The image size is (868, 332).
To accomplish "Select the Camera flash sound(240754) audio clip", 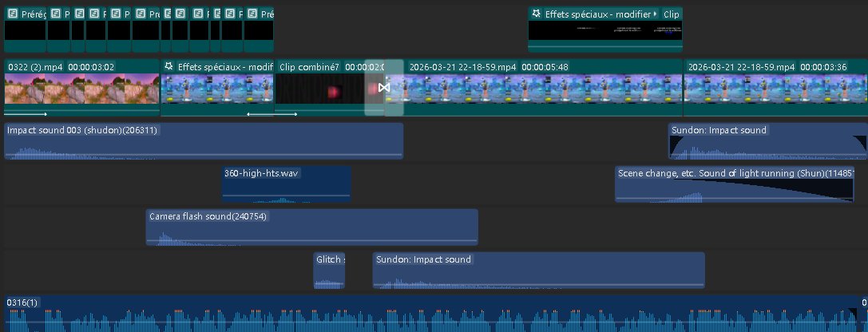I will [311, 227].
